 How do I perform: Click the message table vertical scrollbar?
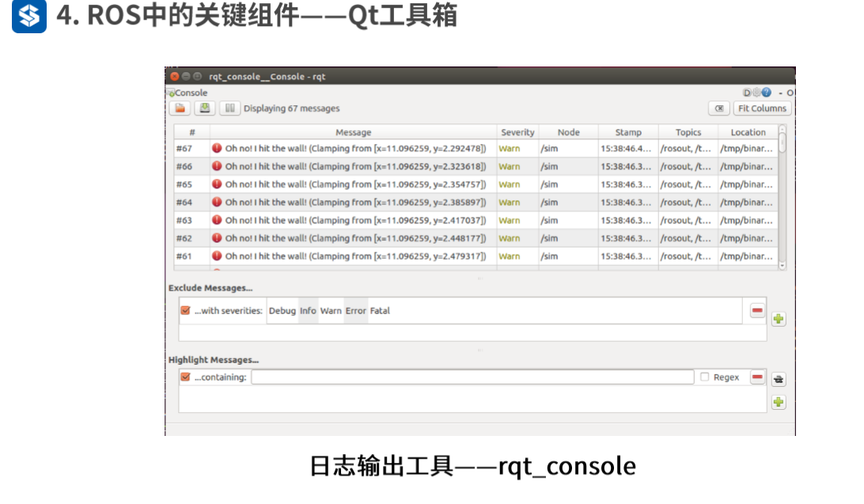782,197
